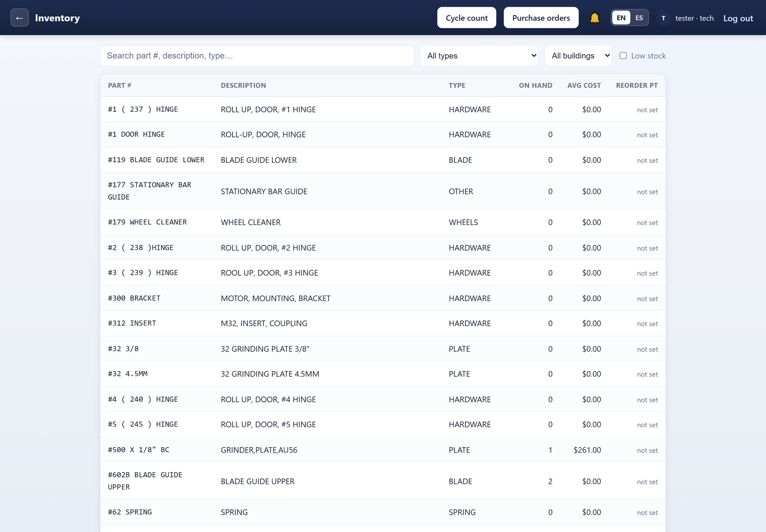Click the TYPE column header
The width and height of the screenshot is (766, 532).
coord(457,85)
